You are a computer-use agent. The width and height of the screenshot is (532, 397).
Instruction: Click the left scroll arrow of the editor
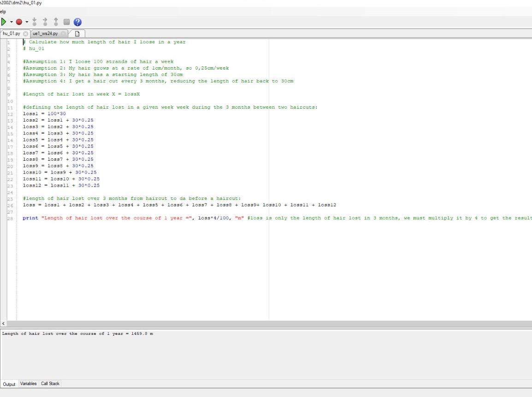click(3, 324)
